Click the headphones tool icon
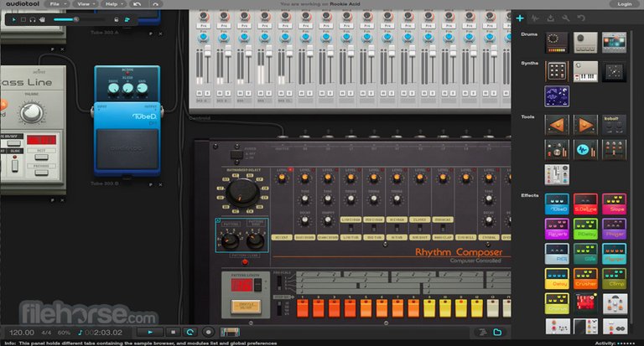644x346 pixels. point(33,20)
